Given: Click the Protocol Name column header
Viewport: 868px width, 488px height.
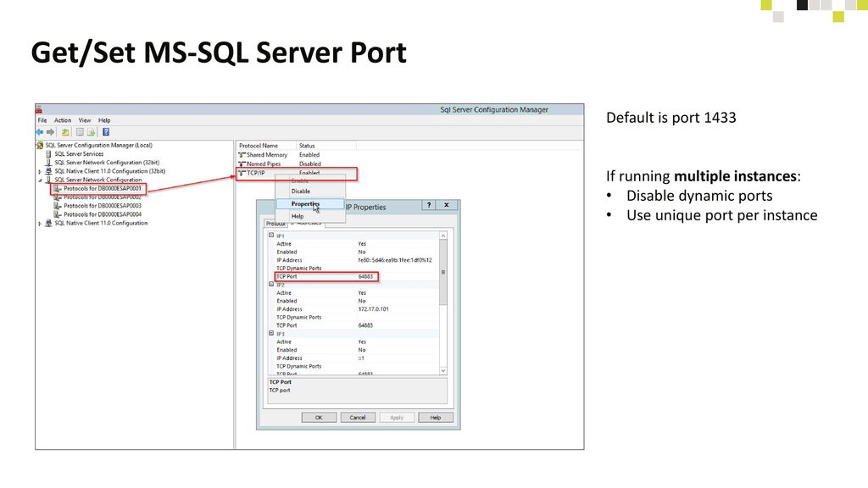Looking at the screenshot, I should click(265, 146).
